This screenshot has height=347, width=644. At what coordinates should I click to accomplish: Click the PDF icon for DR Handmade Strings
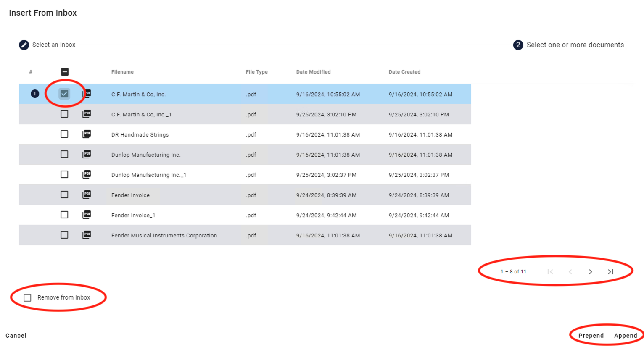pyautogui.click(x=87, y=134)
